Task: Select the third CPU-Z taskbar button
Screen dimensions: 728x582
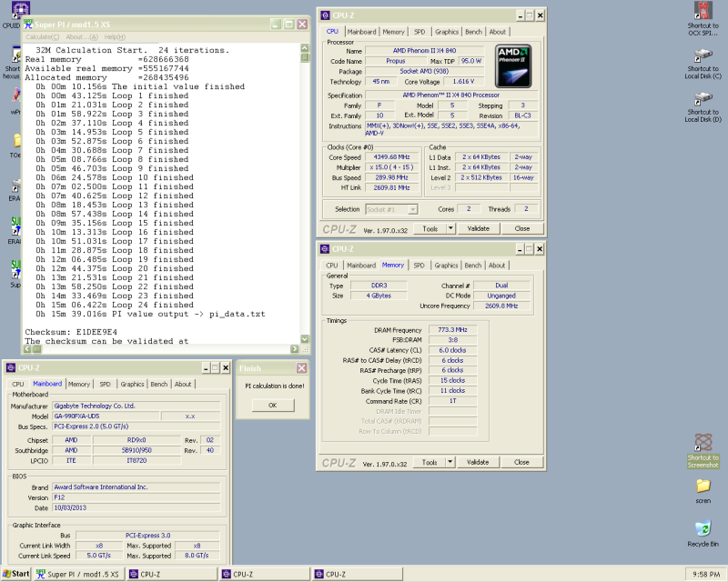Action: [x=358, y=574]
